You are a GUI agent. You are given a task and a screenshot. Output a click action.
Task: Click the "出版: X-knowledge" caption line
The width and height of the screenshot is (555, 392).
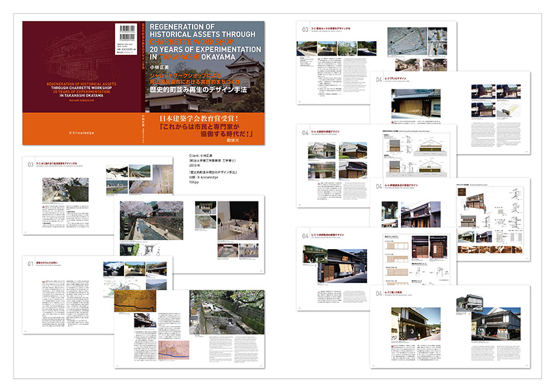204,177
